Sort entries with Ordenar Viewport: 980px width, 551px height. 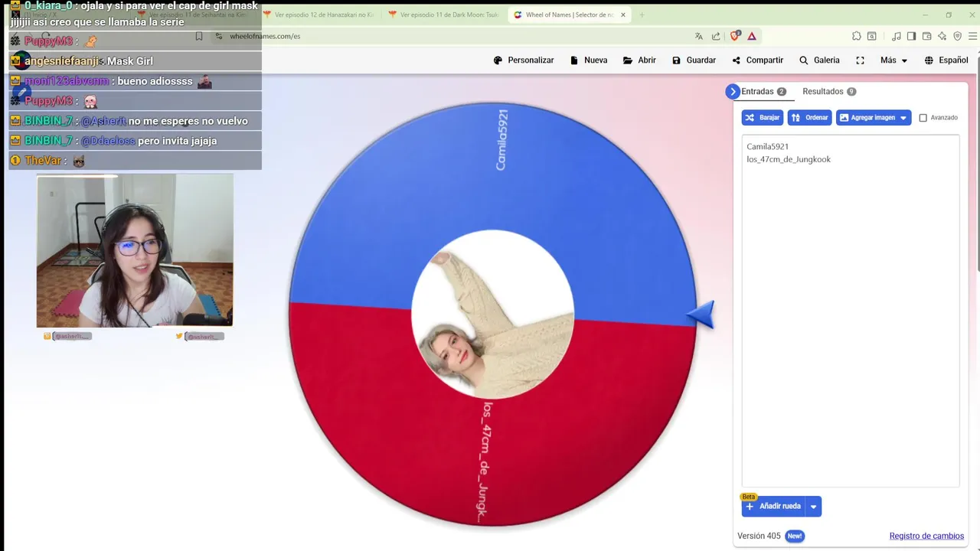click(809, 118)
